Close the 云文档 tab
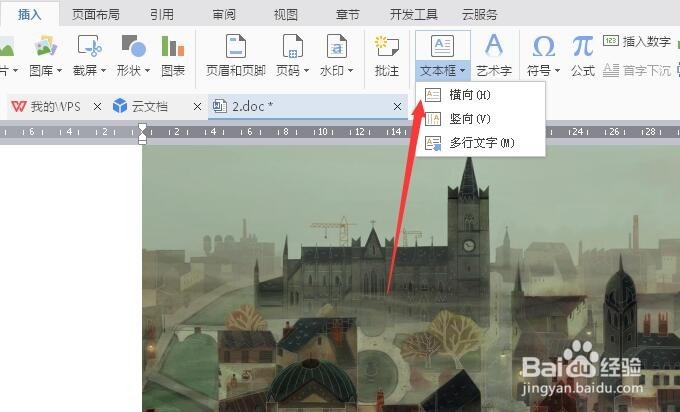 tap(197, 106)
